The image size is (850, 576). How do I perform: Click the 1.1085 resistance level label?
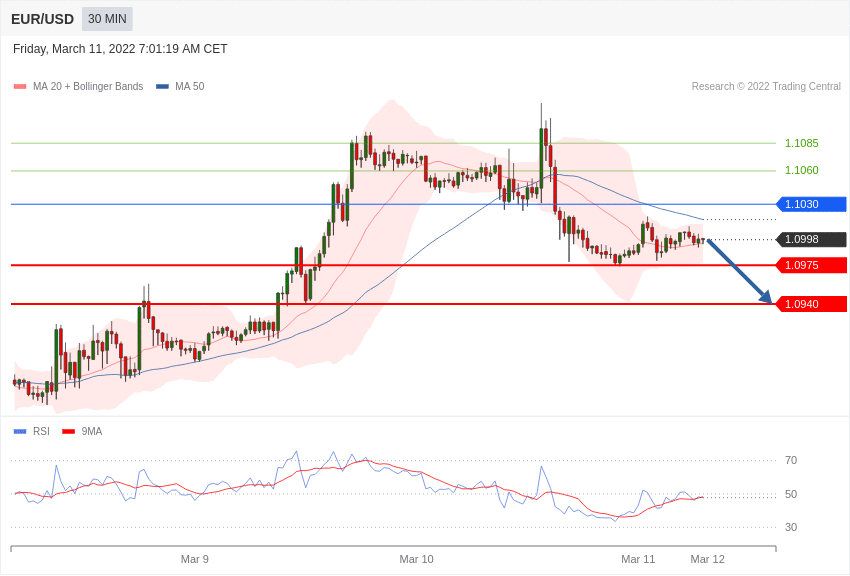(802, 143)
